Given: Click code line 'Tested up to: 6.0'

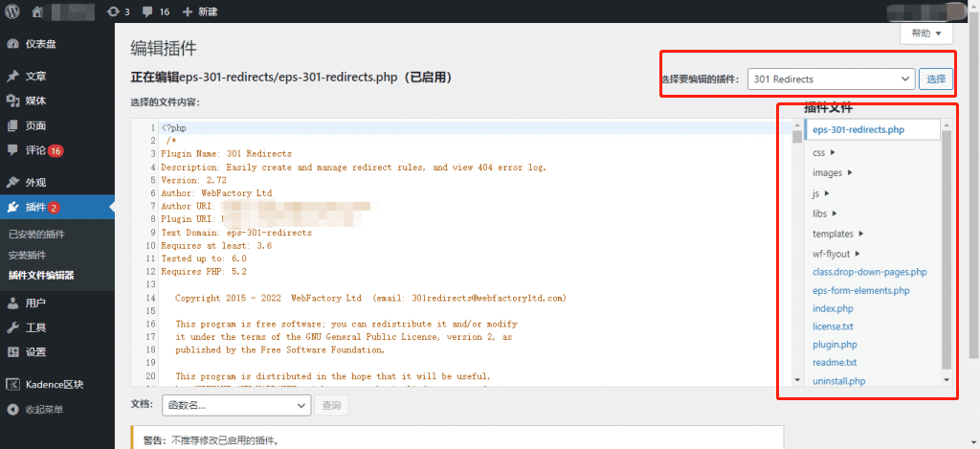Looking at the screenshot, I should pos(204,258).
